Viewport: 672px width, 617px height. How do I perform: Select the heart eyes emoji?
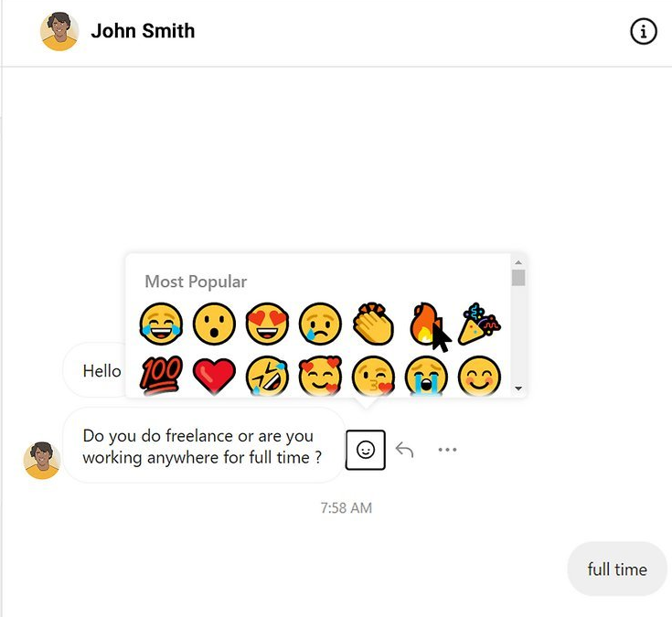click(x=267, y=324)
